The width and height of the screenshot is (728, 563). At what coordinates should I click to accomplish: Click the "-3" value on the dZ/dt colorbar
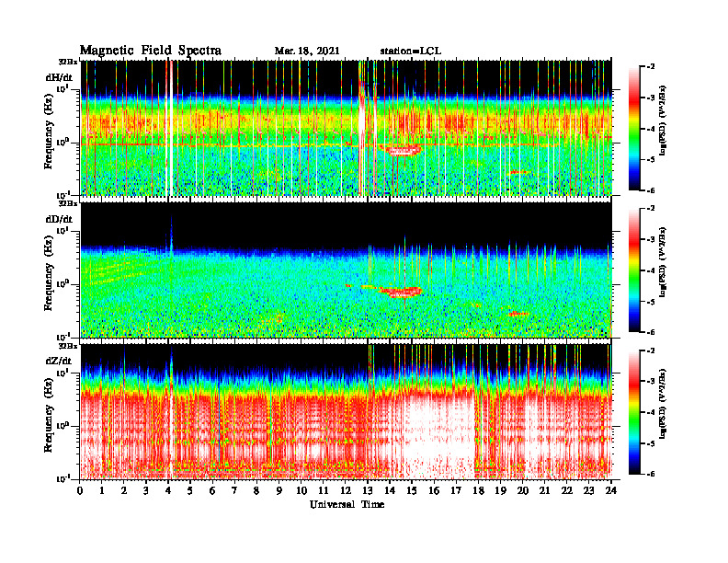[x=651, y=382]
